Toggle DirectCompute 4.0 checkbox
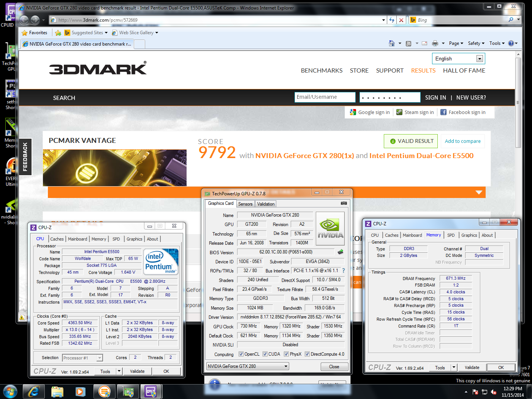This screenshot has height=399, width=532. point(307,354)
